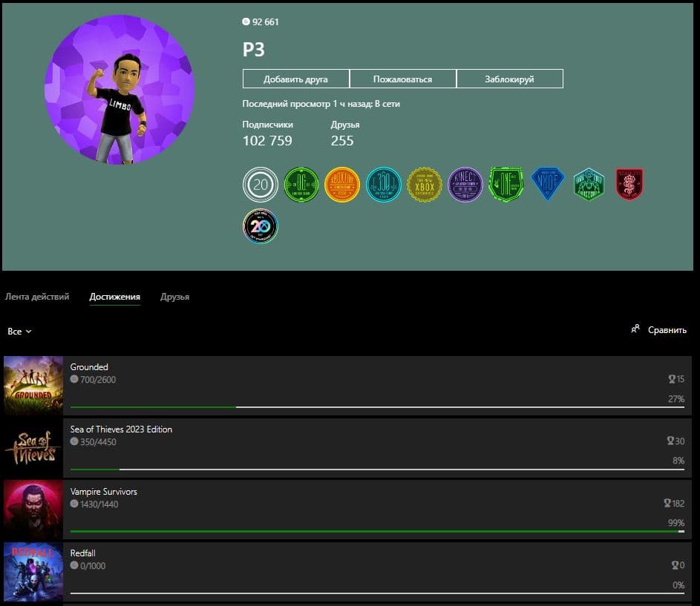Open the Все filter dropdown
700x606 pixels.
pos(19,331)
